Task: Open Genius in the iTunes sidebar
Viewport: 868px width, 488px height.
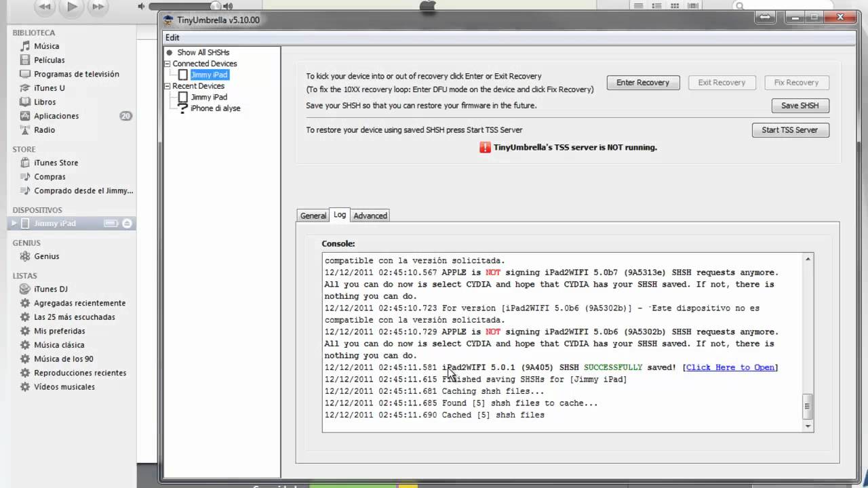Action: [x=46, y=256]
